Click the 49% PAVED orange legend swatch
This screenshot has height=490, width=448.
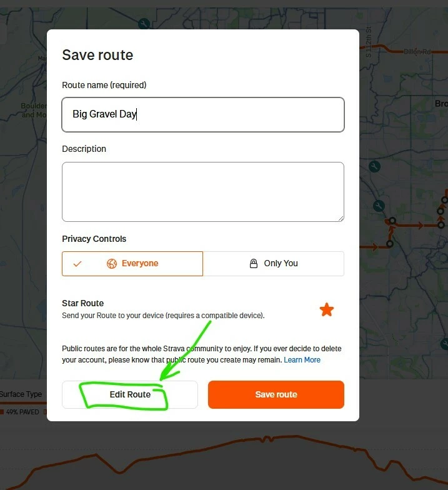(x=2, y=412)
